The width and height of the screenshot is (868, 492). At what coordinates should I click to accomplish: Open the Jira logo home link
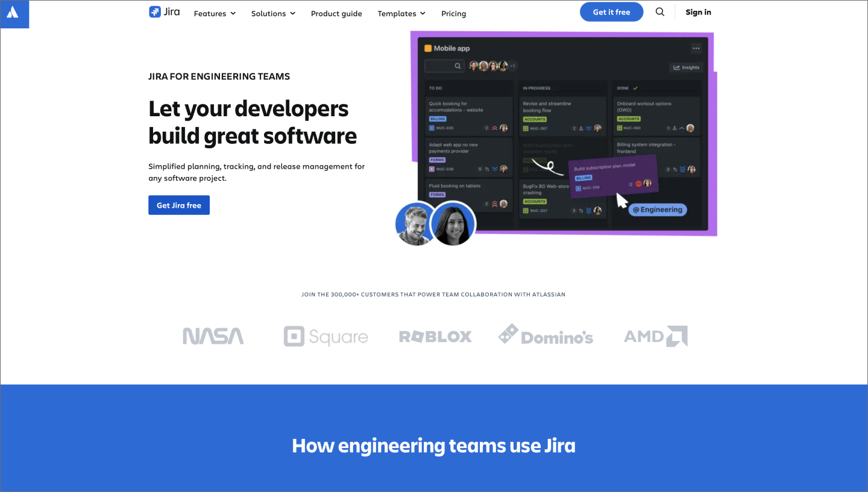[165, 12]
